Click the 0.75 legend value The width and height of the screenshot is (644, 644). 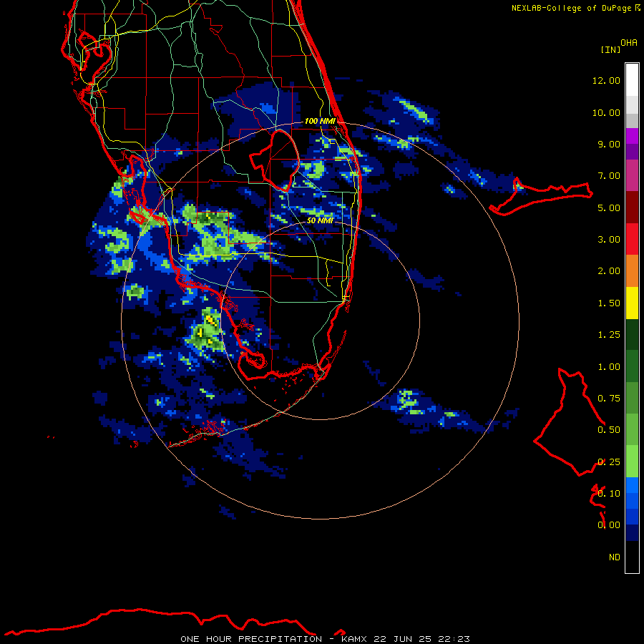click(x=609, y=399)
